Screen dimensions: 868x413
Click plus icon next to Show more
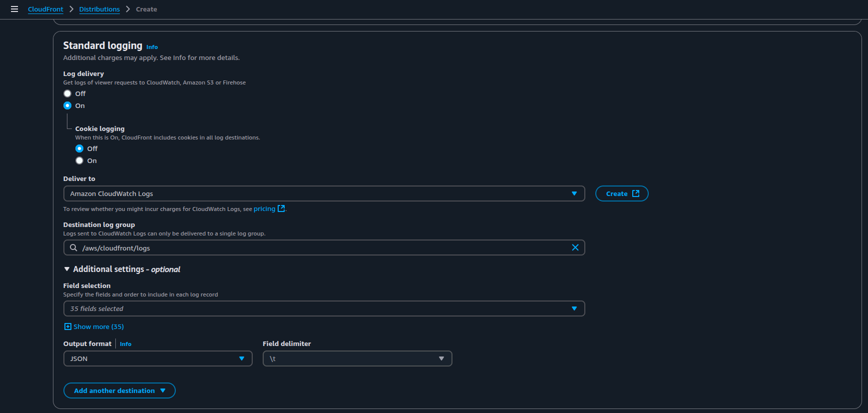tap(68, 326)
